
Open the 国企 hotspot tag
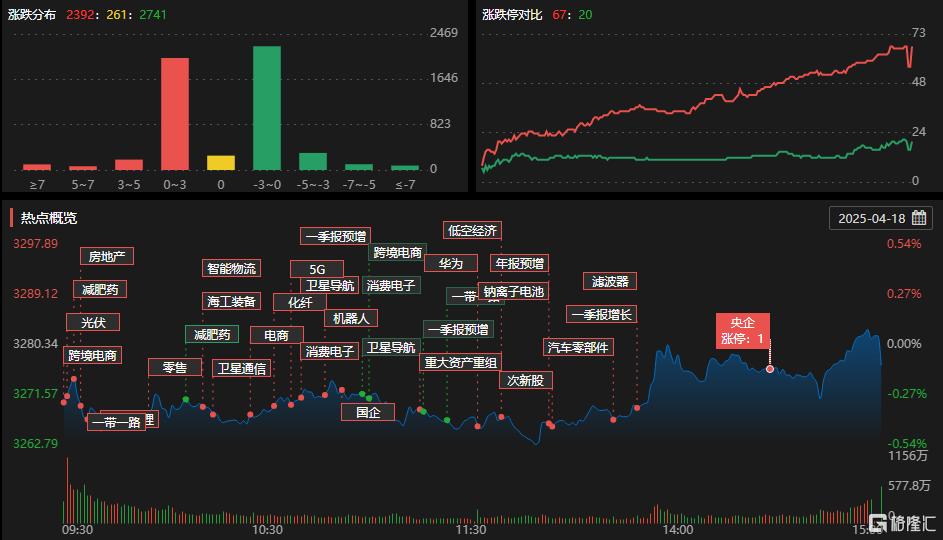[368, 411]
